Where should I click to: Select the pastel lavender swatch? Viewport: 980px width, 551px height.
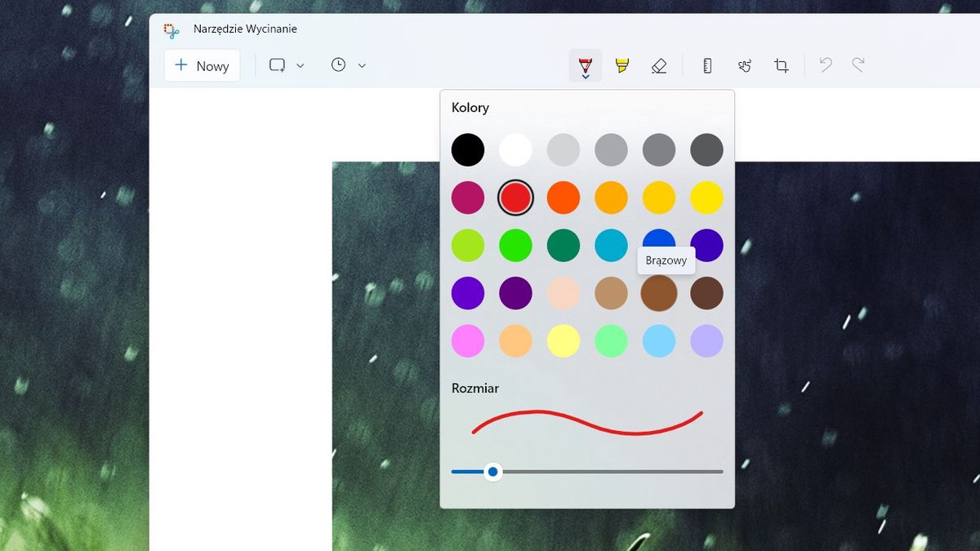tap(706, 340)
